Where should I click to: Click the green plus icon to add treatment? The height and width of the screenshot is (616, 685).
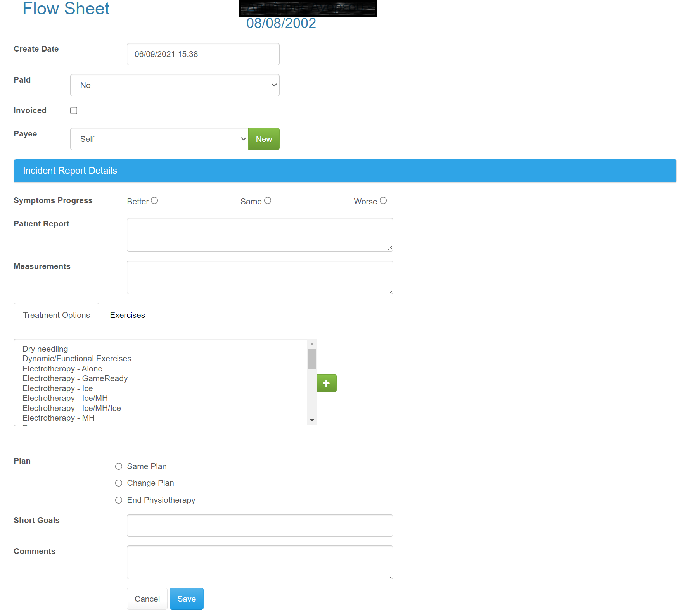click(x=327, y=383)
